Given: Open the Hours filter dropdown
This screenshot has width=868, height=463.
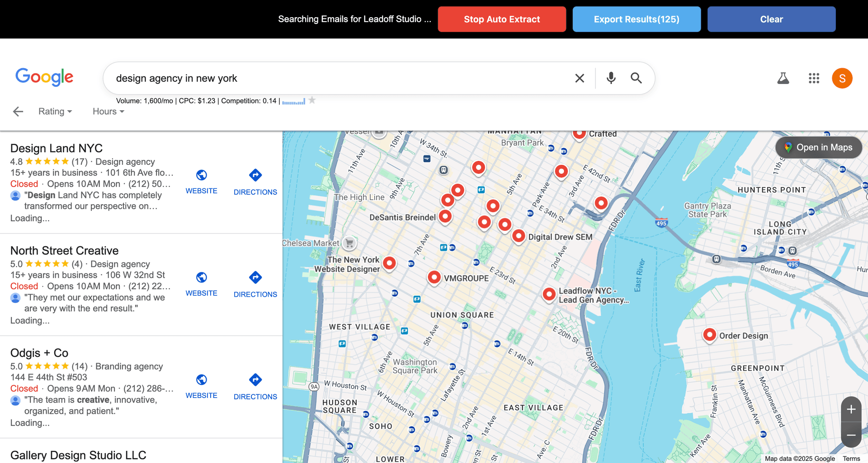Looking at the screenshot, I should coord(108,111).
